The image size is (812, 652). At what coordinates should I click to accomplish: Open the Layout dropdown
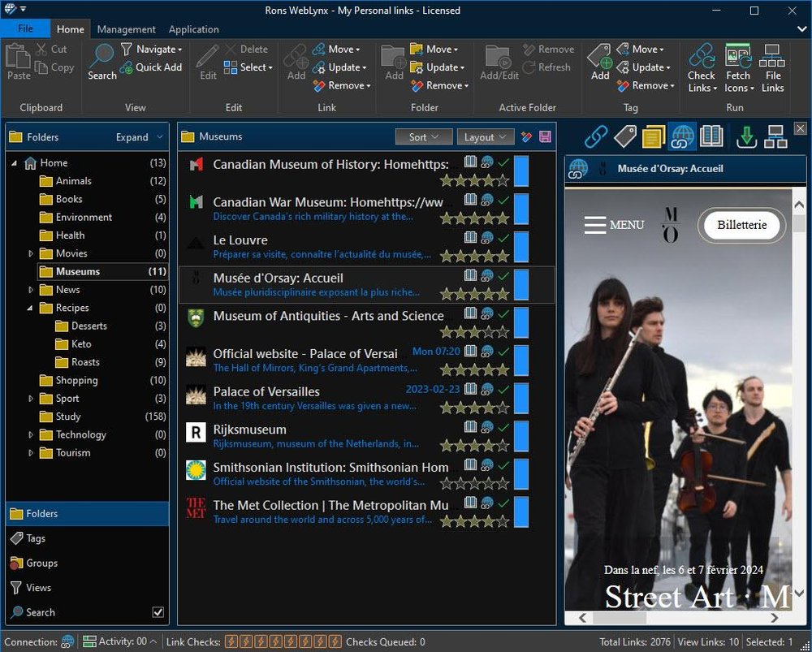[x=486, y=136]
